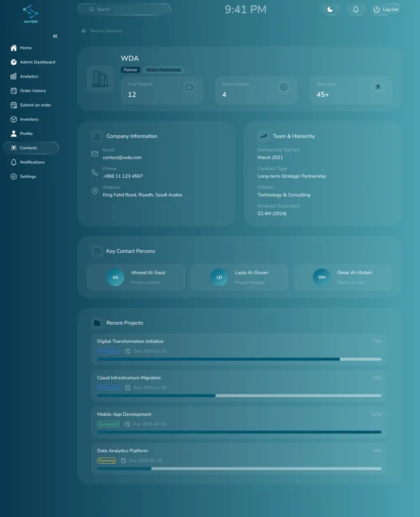
Task: Click the Team & Hierarchy chart icon
Action: coord(263,136)
